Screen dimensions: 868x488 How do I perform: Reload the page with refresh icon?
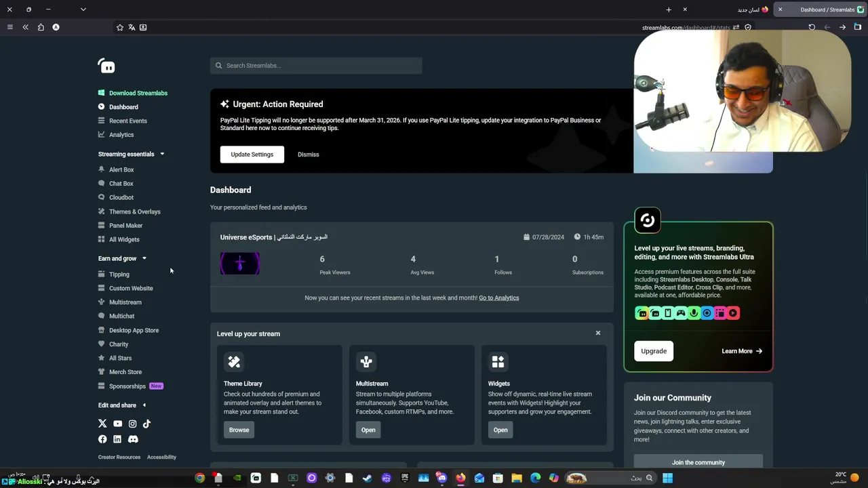coord(812,27)
